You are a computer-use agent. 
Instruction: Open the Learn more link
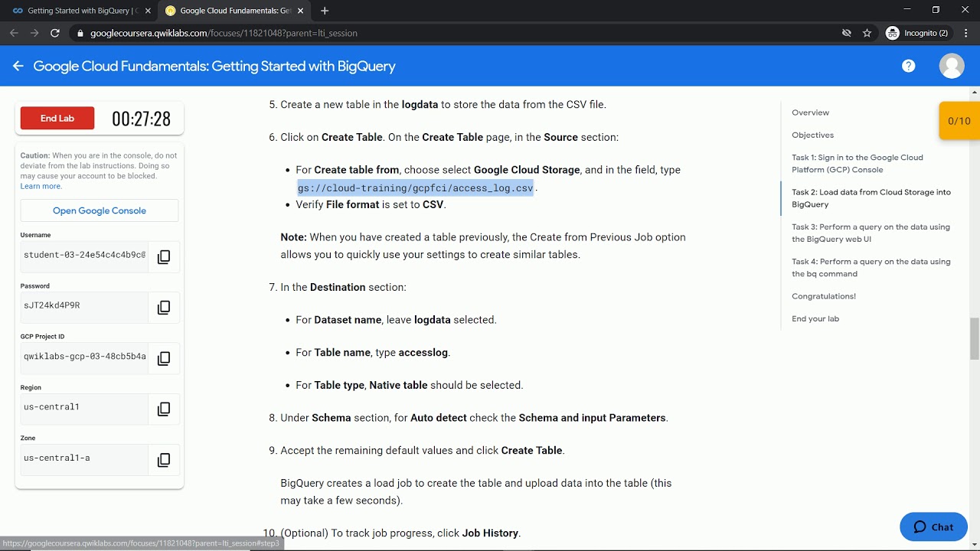coord(41,186)
